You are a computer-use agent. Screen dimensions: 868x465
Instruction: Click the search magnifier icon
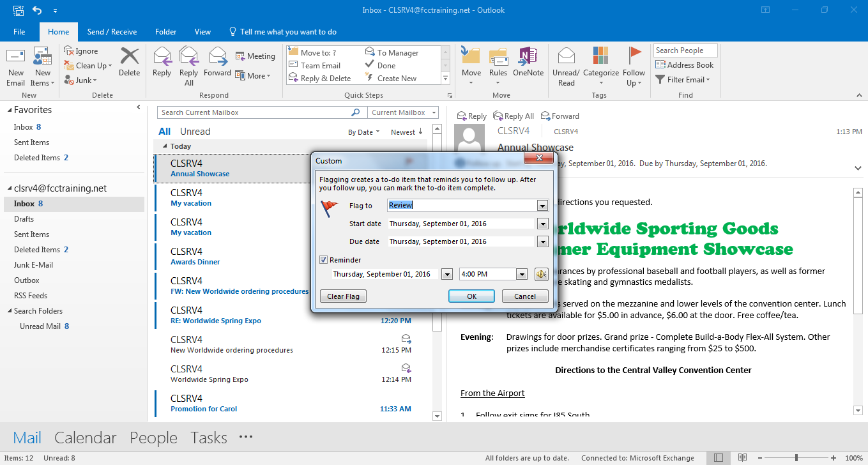point(356,112)
